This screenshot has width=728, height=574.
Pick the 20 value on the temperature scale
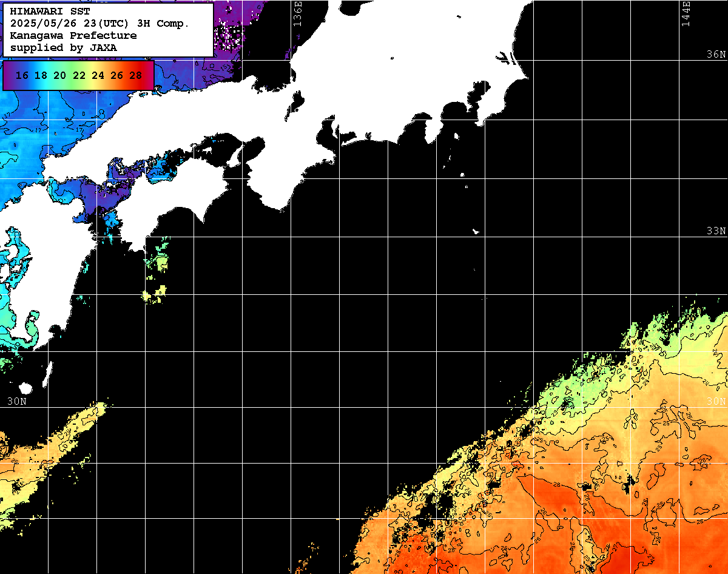pos(60,75)
